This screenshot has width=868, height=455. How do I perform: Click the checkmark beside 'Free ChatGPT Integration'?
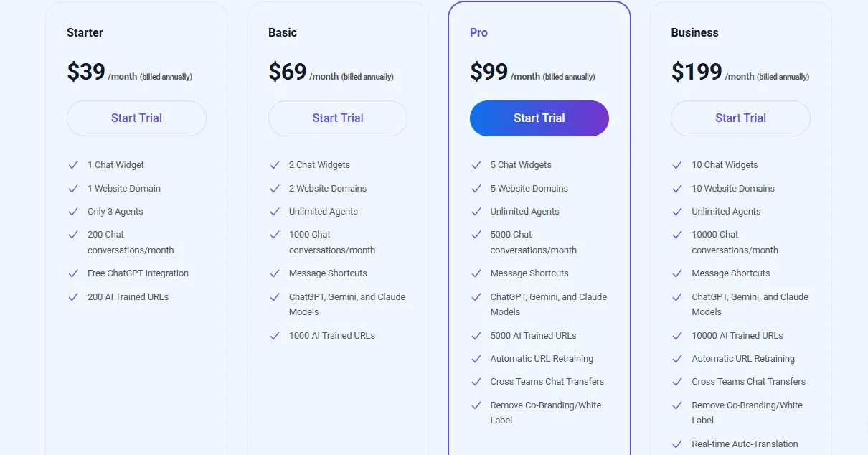[73, 273]
